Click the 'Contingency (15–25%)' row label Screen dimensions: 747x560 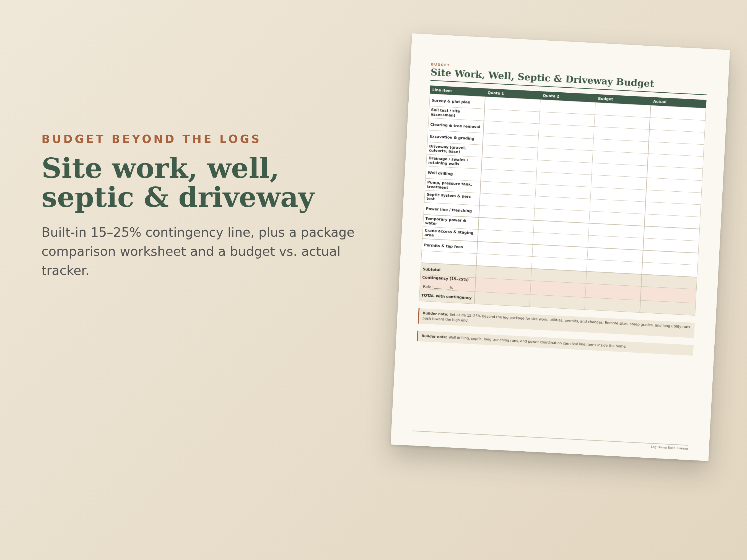[x=445, y=278]
